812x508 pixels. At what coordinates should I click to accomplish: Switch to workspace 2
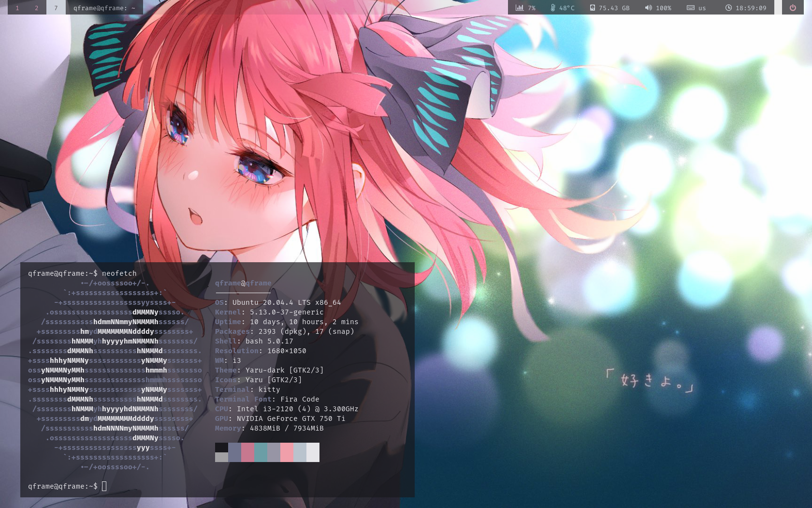[36, 8]
